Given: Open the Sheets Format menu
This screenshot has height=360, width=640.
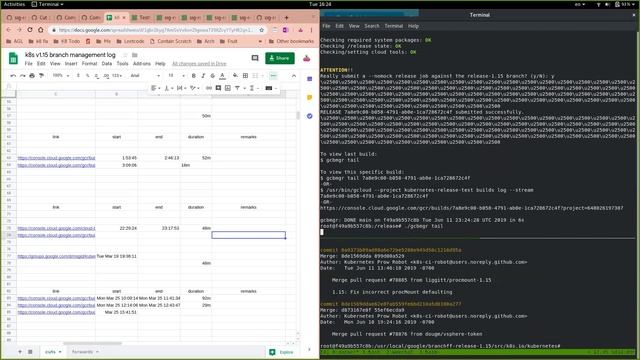Looking at the screenshot, I should tap(89, 64).
